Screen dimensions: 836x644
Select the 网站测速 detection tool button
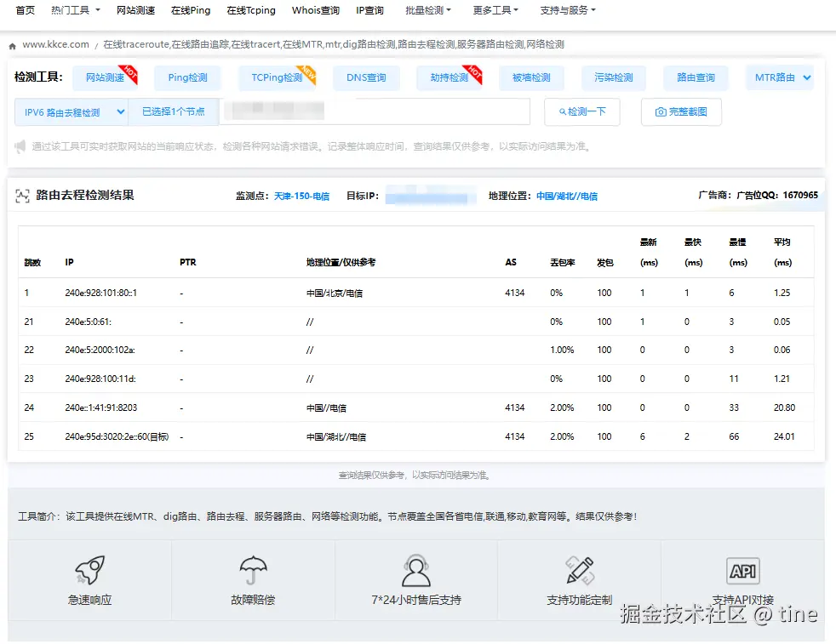click(x=105, y=77)
